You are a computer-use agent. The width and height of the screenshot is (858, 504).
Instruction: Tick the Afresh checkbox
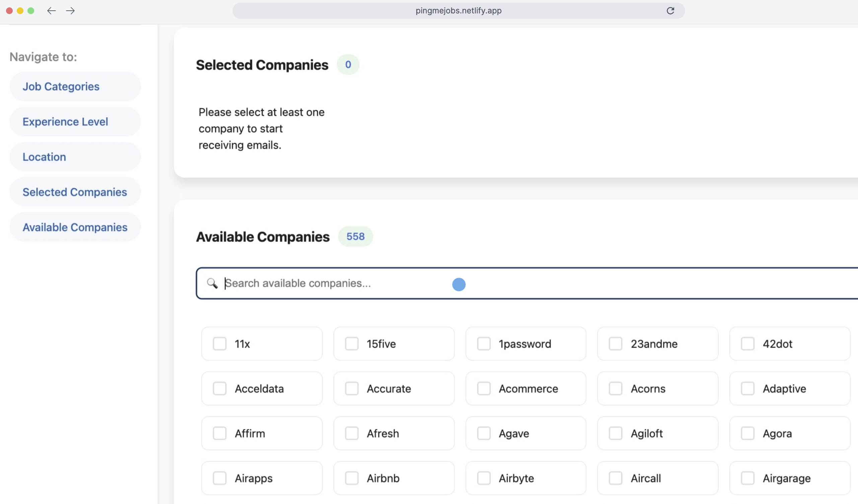[x=352, y=434]
